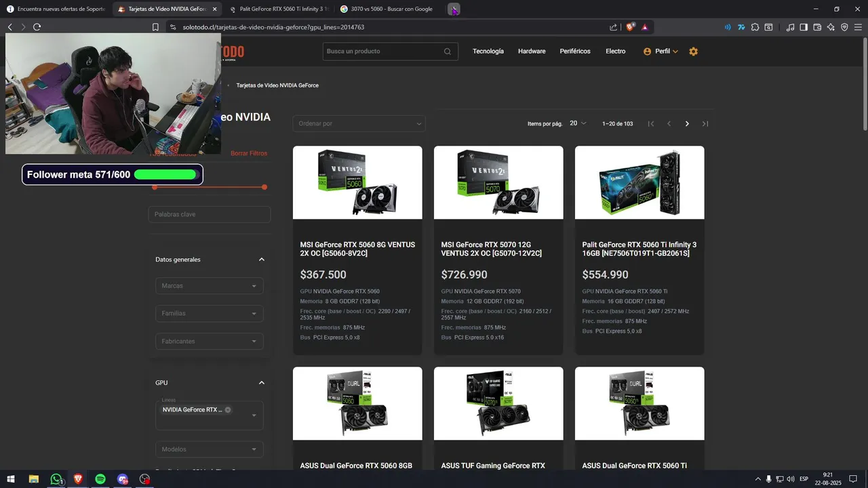Open the Tecnología menu
The width and height of the screenshot is (868, 488).
(x=488, y=52)
